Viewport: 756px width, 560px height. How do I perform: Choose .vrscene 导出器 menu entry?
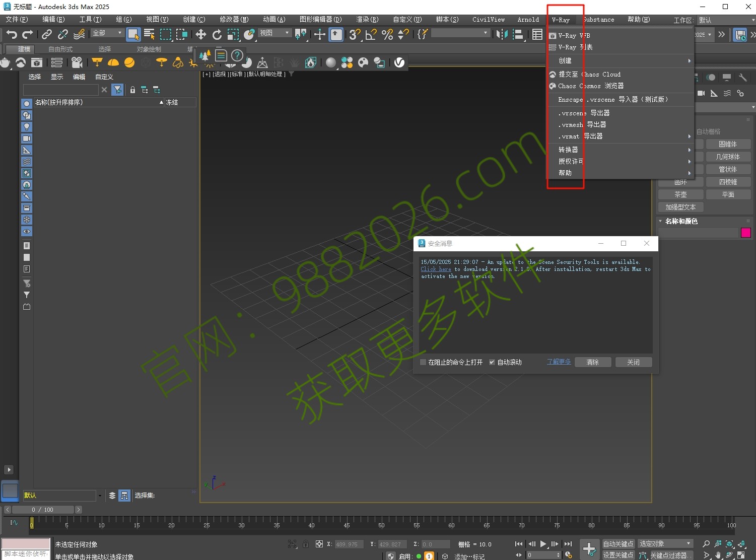621,113
